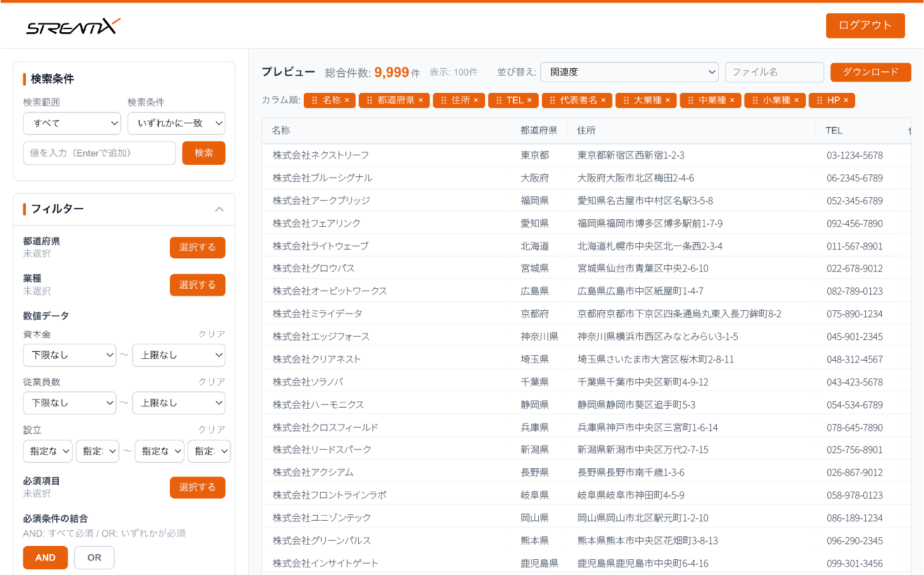Click 選択する for 都道府県 filter
Viewport: 924px width, 575px height.
tap(198, 248)
